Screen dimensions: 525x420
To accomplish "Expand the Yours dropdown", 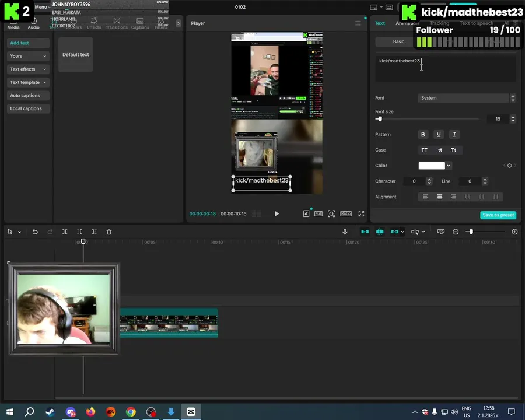I will coord(28,56).
